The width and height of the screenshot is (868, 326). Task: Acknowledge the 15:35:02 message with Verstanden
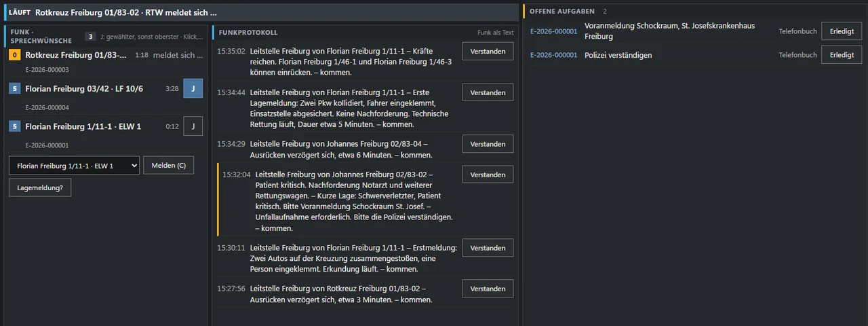[x=488, y=52]
